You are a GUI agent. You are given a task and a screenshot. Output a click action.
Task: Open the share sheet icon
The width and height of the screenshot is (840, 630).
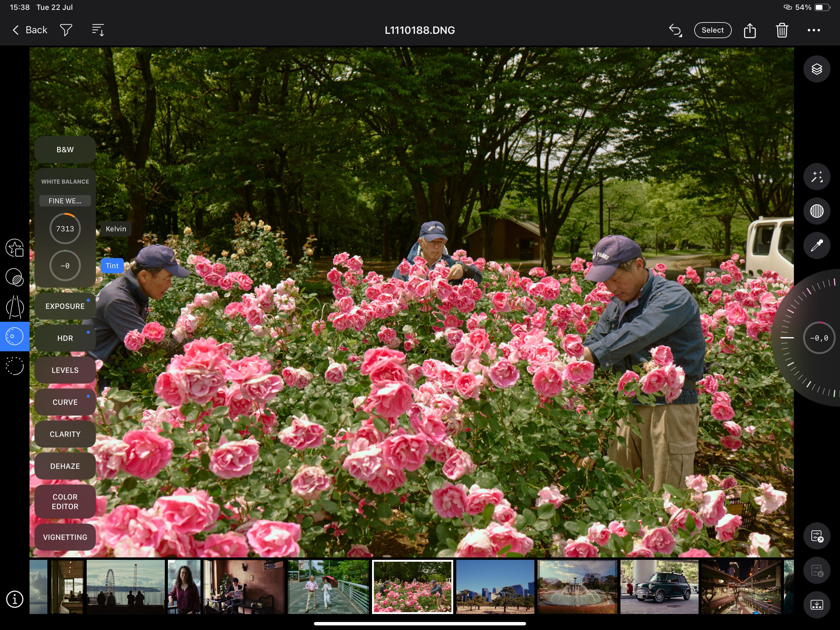pyautogui.click(x=750, y=30)
